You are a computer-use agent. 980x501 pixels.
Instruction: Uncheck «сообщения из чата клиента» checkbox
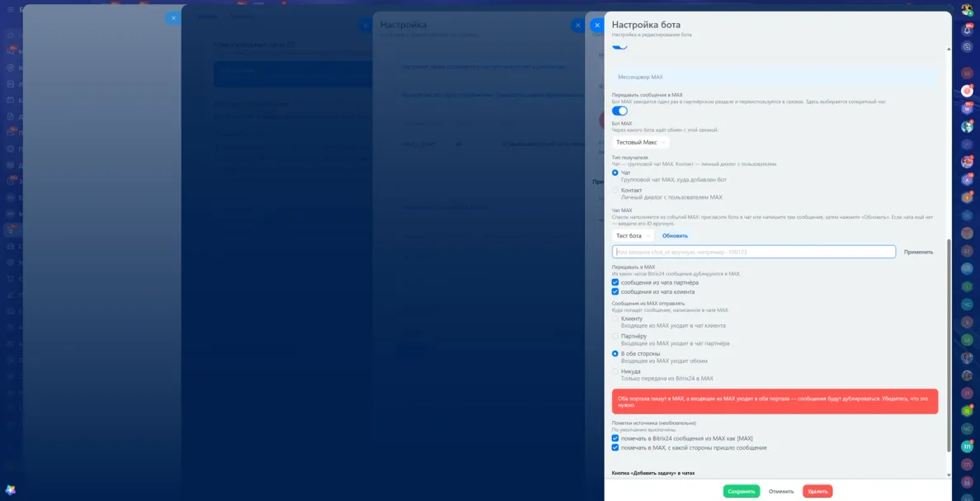615,292
